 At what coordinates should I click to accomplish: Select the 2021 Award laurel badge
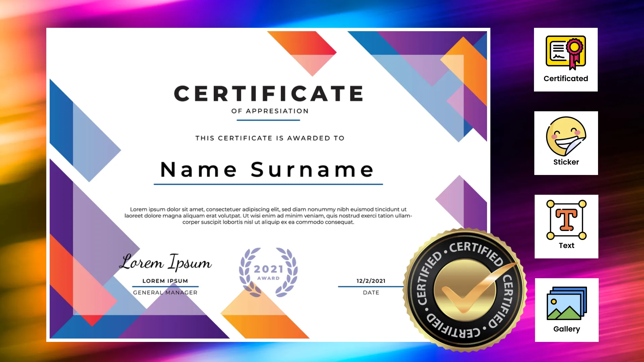coord(268,272)
